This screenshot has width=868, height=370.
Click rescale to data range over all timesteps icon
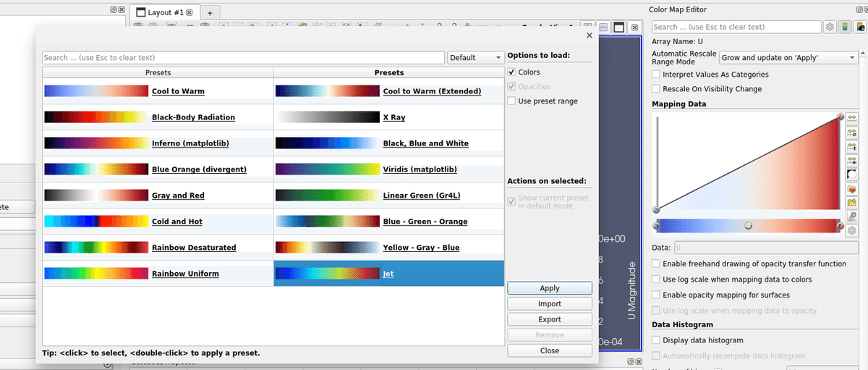[851, 146]
